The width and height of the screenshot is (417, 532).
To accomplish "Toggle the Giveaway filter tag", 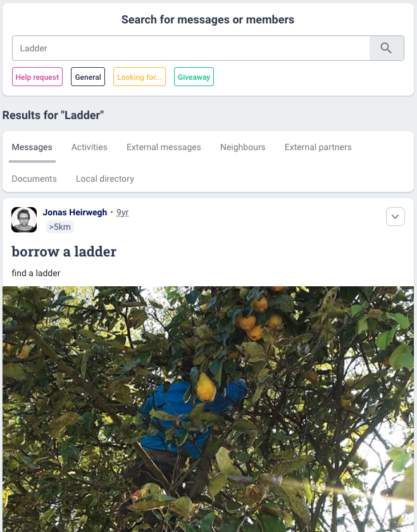I will [x=194, y=77].
